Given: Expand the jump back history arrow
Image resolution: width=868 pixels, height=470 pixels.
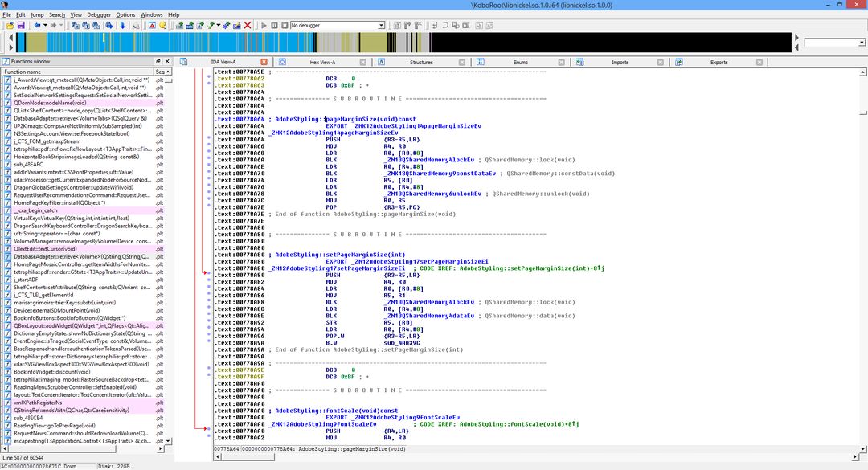Looking at the screenshot, I should click(x=47, y=26).
